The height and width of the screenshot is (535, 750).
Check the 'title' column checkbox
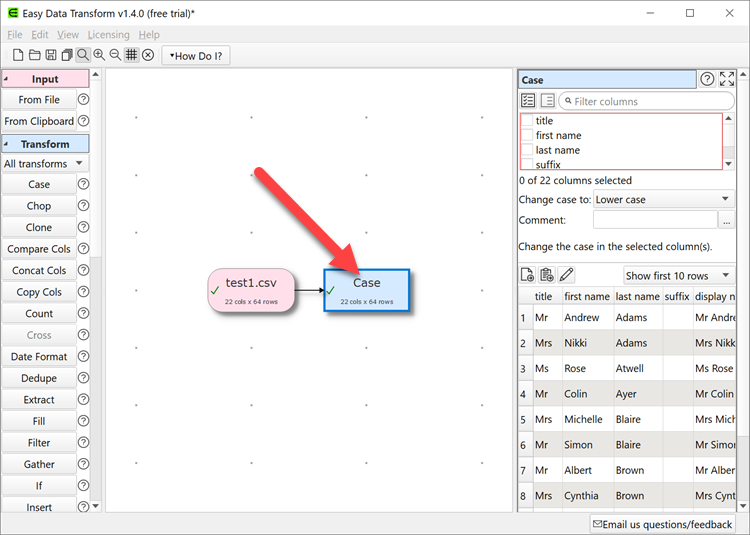coord(527,121)
